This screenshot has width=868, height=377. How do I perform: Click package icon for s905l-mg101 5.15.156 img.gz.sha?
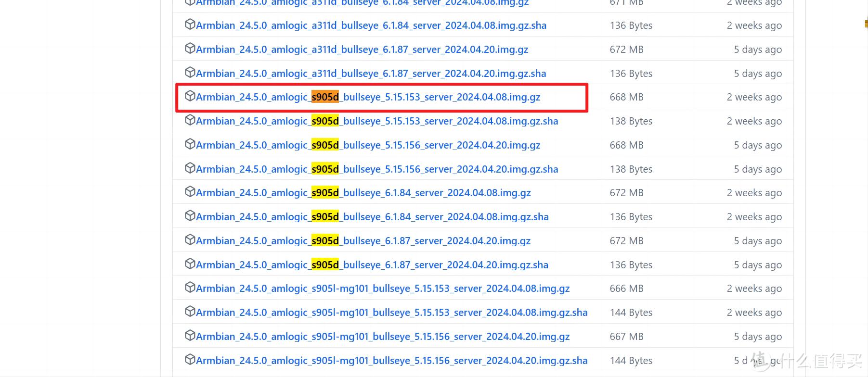click(x=190, y=360)
